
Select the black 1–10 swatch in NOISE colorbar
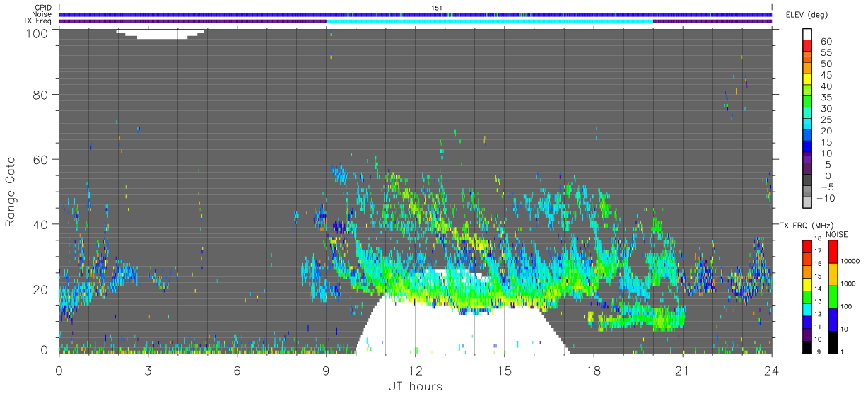[833, 341]
